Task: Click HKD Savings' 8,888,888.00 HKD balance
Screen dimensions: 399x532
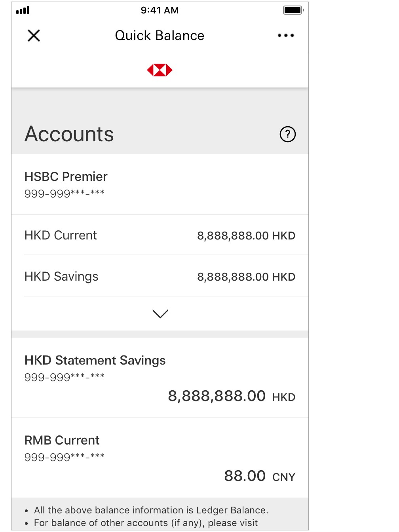Action: pos(246,277)
